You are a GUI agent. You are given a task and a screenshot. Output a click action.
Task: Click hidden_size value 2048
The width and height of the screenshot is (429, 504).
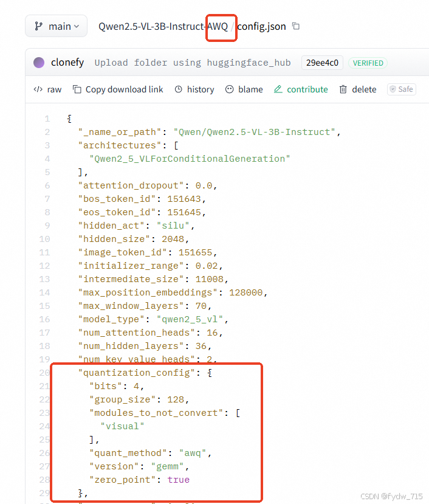pyautogui.click(x=173, y=239)
